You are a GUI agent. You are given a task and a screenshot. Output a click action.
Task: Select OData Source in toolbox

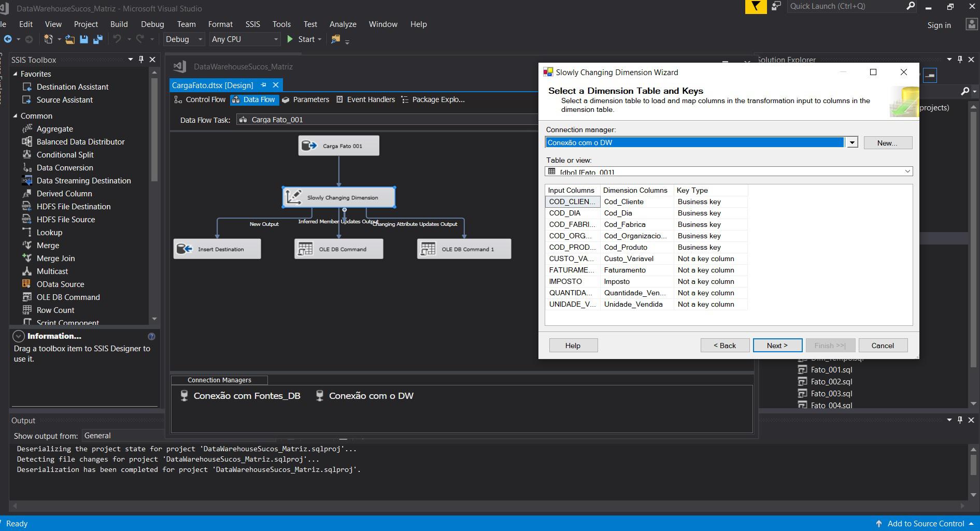60,284
